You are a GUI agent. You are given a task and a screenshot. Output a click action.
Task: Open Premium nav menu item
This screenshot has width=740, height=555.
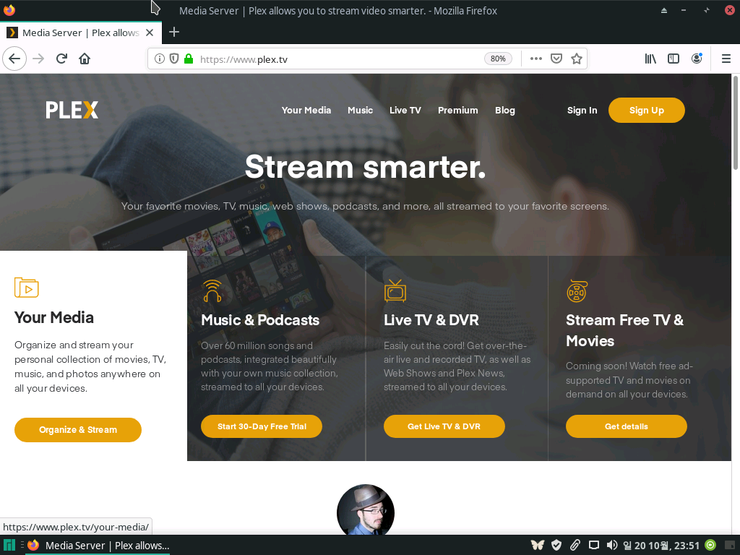coord(458,110)
